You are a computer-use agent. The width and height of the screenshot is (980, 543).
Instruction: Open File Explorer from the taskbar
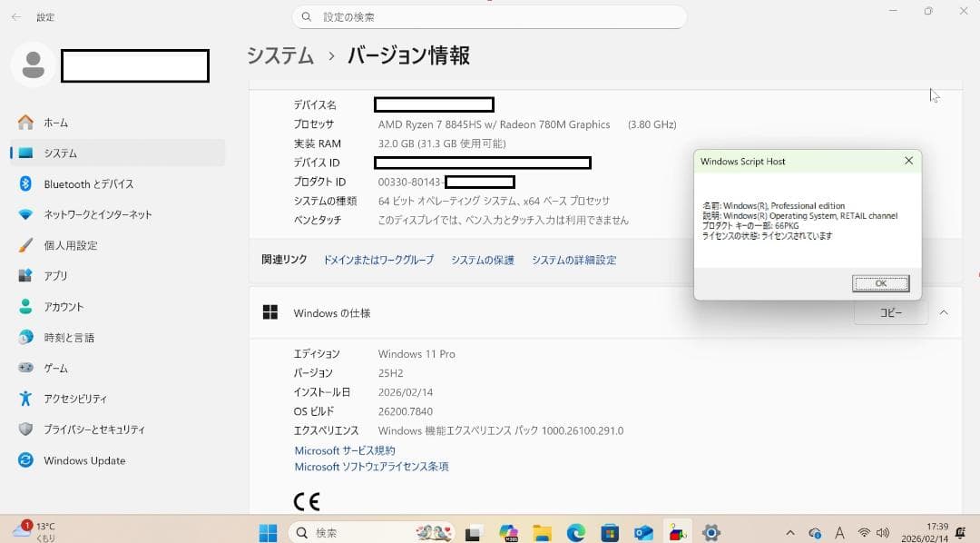click(x=542, y=532)
